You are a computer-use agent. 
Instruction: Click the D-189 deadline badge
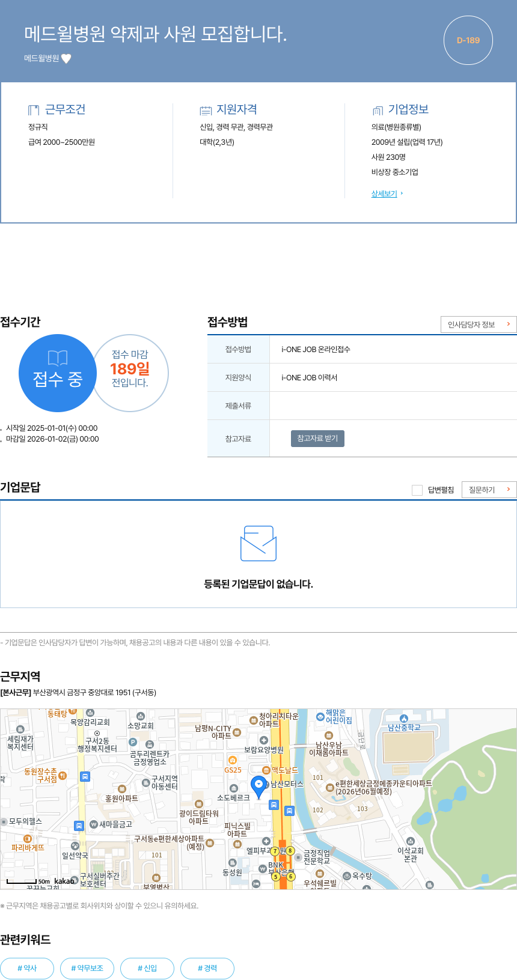tap(468, 40)
